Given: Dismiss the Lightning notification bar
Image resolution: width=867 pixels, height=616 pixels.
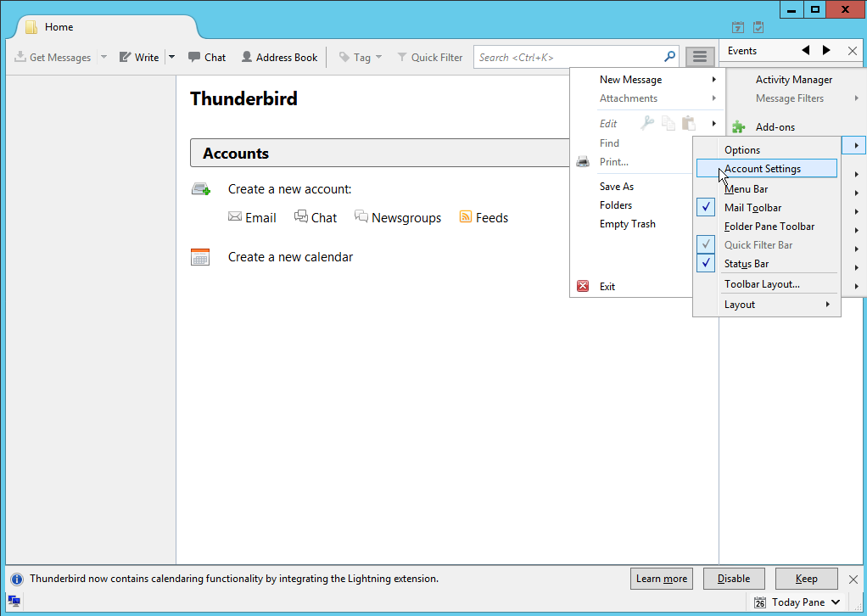Looking at the screenshot, I should click(x=853, y=579).
